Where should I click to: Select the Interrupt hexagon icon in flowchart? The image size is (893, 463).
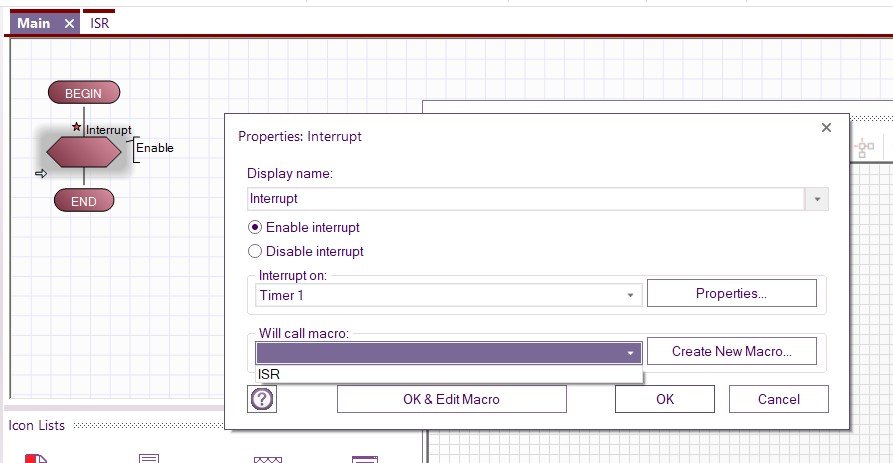(84, 152)
